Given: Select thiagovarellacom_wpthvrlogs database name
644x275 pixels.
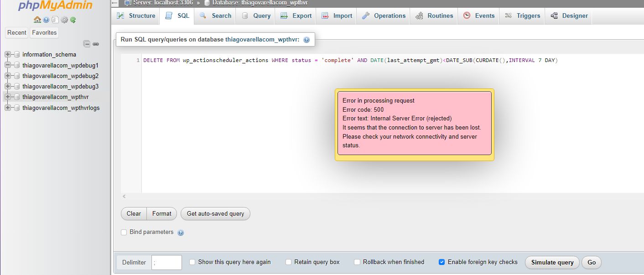Looking at the screenshot, I should 61,108.
